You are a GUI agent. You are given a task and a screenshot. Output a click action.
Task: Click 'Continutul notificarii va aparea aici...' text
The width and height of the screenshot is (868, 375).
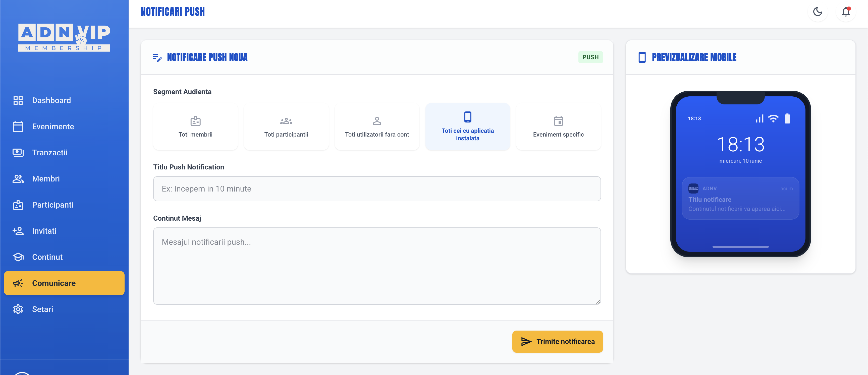click(737, 209)
